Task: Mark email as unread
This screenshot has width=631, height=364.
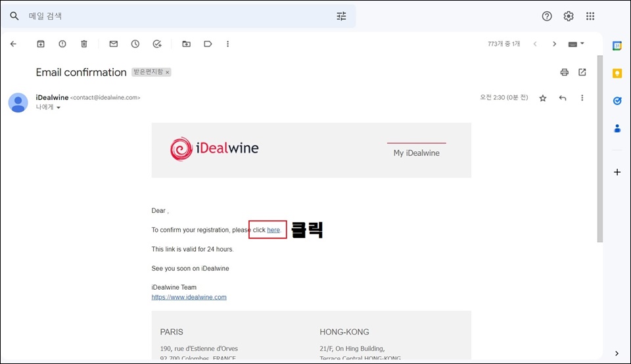Action: tap(114, 44)
